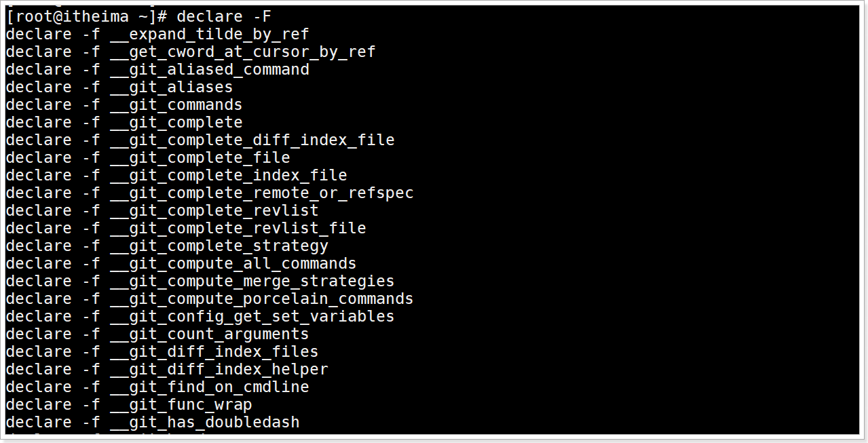Click the __git_compute_merge_strategies line
This screenshot has height=443, width=868.
252,281
